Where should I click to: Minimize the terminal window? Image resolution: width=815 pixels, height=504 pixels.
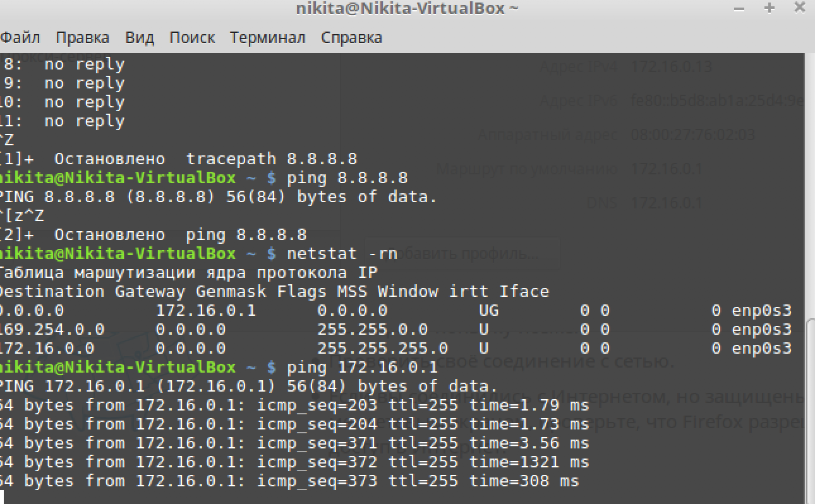point(740,8)
